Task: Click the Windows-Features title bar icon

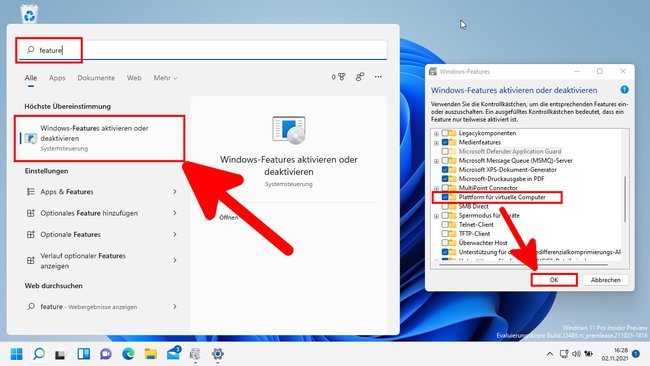Action: [433, 72]
